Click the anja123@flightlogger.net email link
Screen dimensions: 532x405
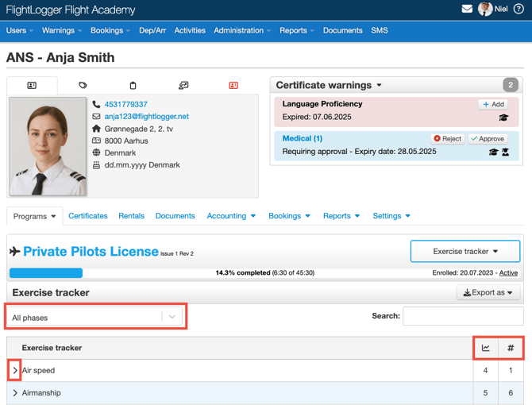pyautogui.click(x=146, y=117)
